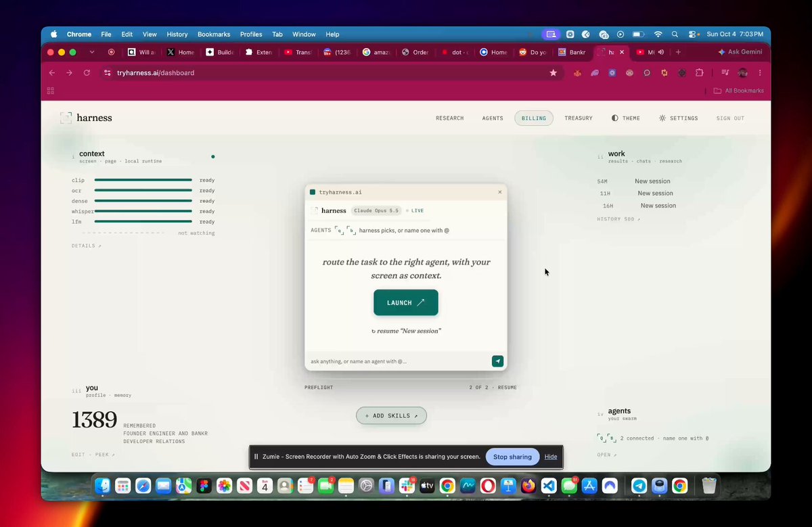Go back using the browser back arrow
This screenshot has height=527, width=812.
click(x=52, y=72)
